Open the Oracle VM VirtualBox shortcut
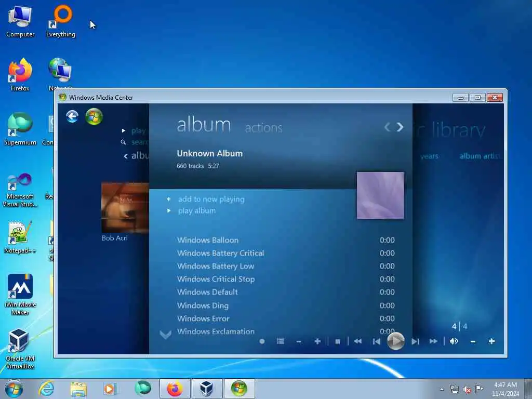The image size is (532, 399). [20, 349]
